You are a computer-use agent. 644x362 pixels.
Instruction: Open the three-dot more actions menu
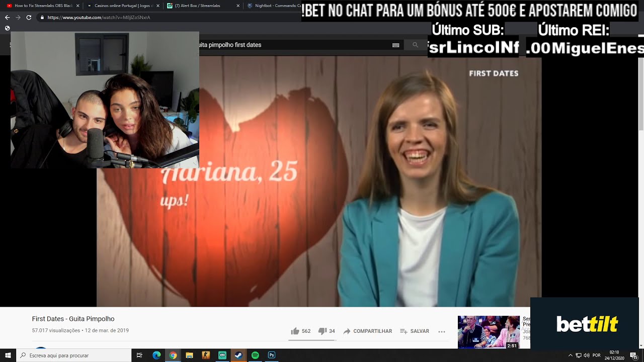(442, 331)
